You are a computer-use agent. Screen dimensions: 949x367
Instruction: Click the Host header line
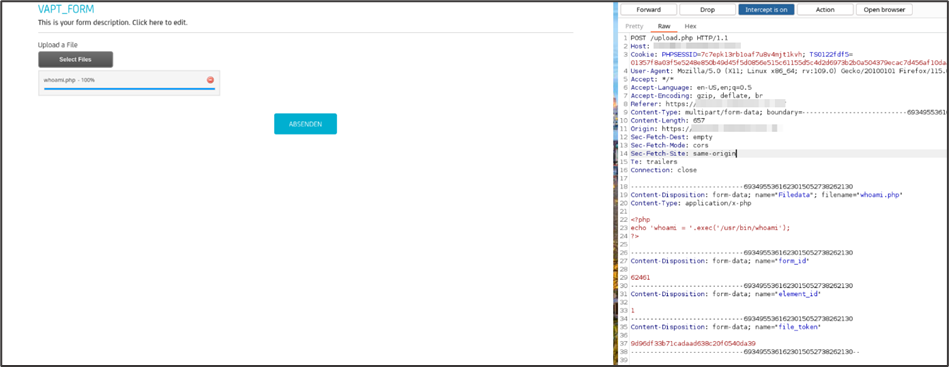pyautogui.click(x=685, y=46)
